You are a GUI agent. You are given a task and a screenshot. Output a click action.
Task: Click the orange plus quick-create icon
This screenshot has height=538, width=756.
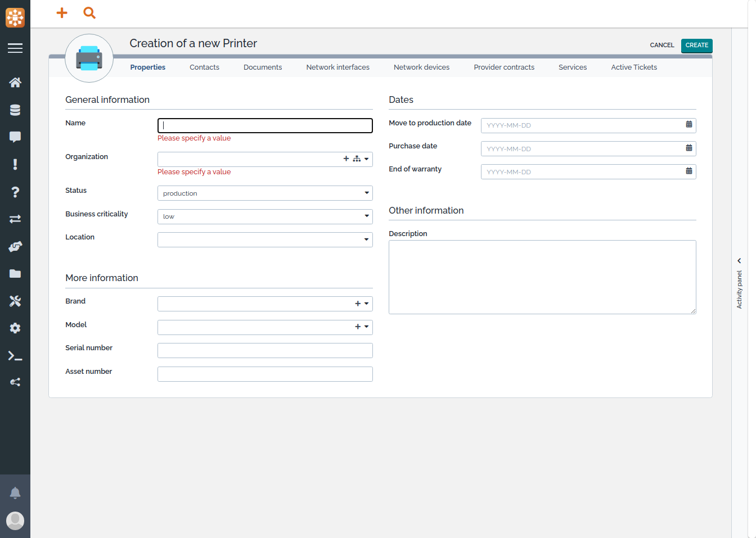(x=62, y=12)
